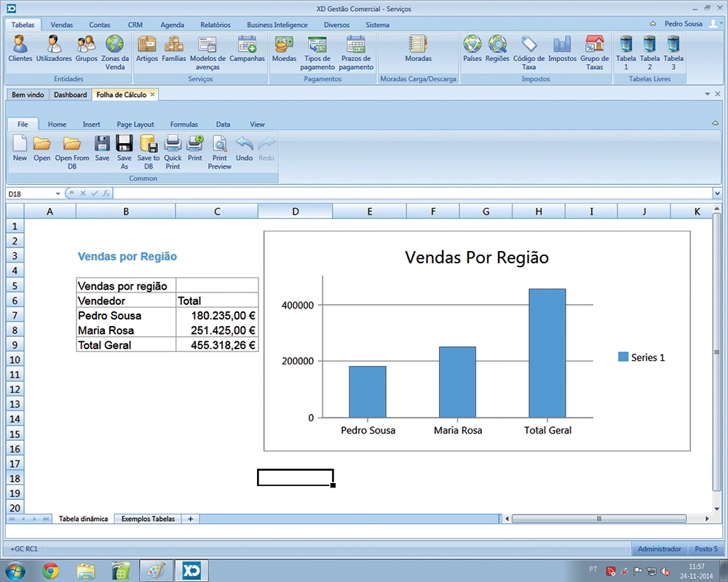
Task: Open Google Chrome from the taskbar
Action: [50, 570]
